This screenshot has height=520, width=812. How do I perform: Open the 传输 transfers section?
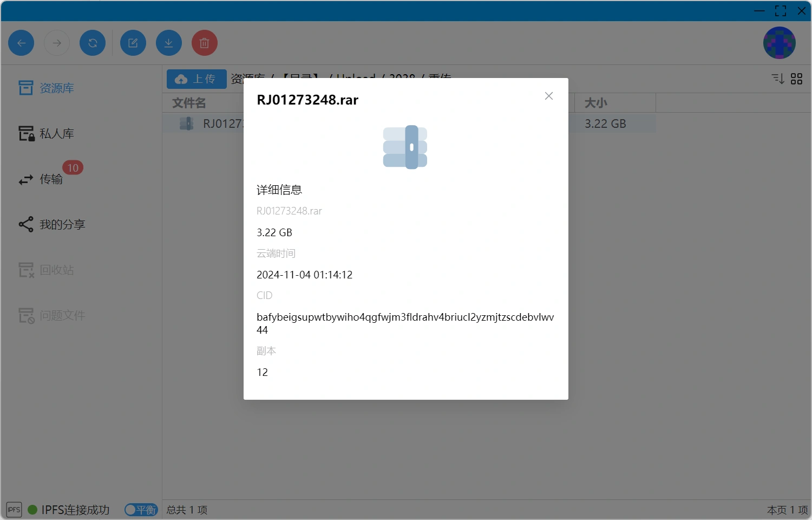(41, 179)
